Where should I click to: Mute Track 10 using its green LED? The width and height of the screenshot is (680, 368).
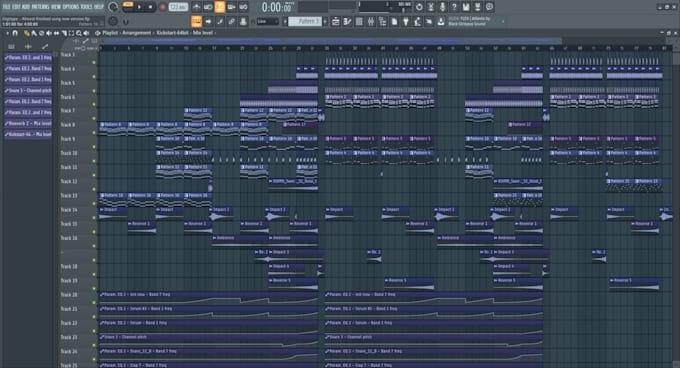click(x=94, y=161)
